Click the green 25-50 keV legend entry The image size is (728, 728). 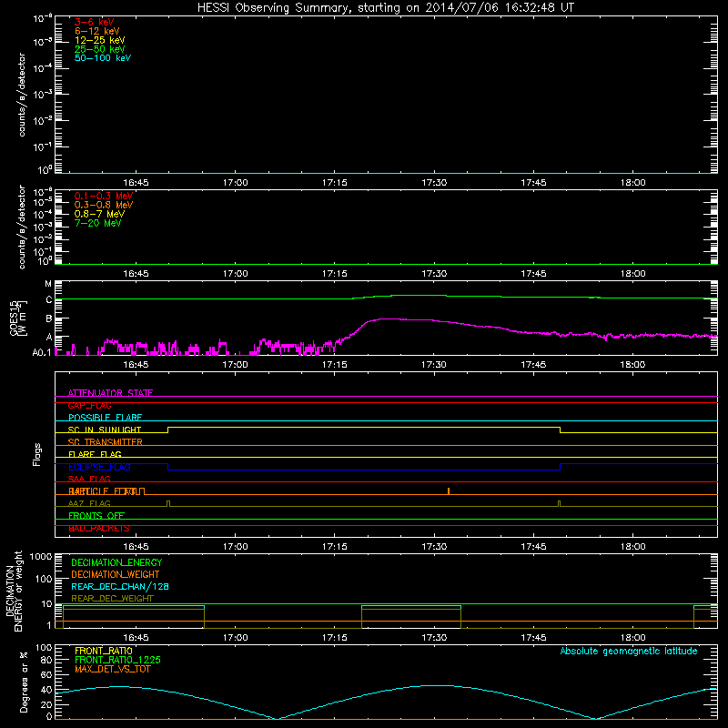pyautogui.click(x=100, y=49)
